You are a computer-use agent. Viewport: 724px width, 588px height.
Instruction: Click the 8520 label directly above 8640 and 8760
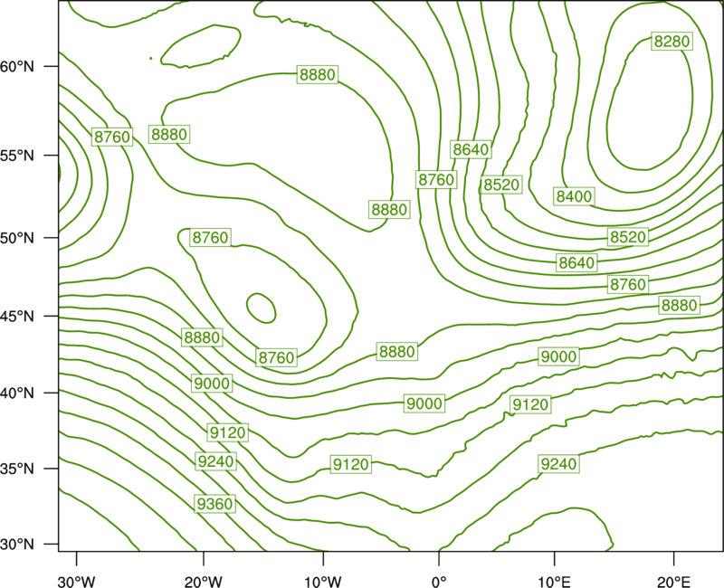(x=627, y=237)
